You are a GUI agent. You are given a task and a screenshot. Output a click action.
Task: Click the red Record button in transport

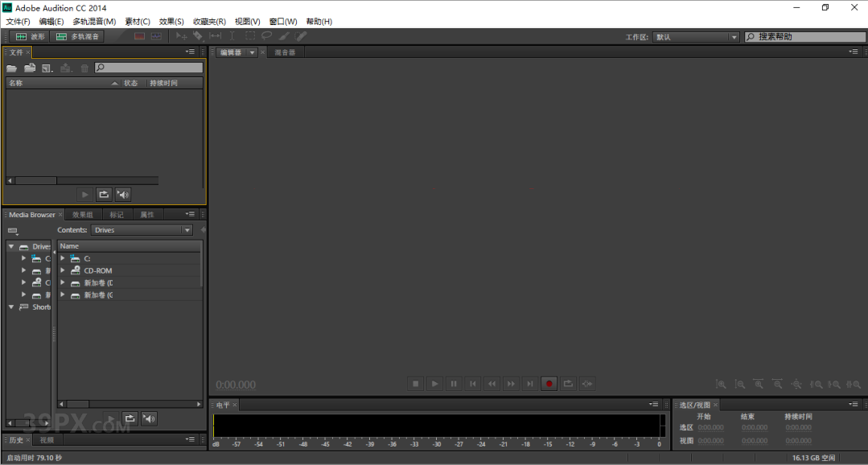(549, 385)
